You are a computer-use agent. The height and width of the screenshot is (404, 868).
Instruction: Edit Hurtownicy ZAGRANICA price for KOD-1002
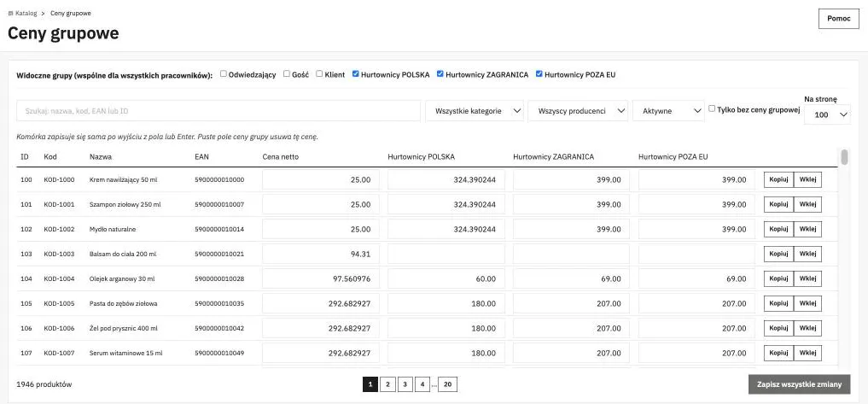pyautogui.click(x=571, y=229)
